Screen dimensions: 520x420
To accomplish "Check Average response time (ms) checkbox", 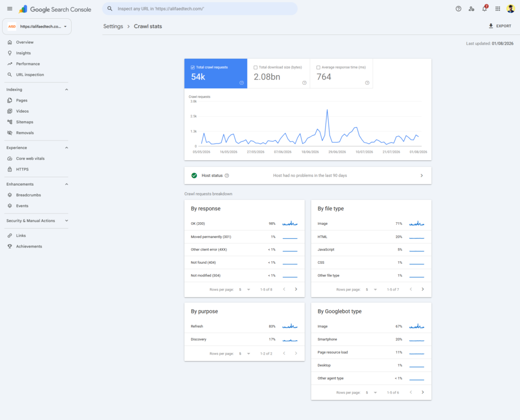I will pyautogui.click(x=318, y=67).
